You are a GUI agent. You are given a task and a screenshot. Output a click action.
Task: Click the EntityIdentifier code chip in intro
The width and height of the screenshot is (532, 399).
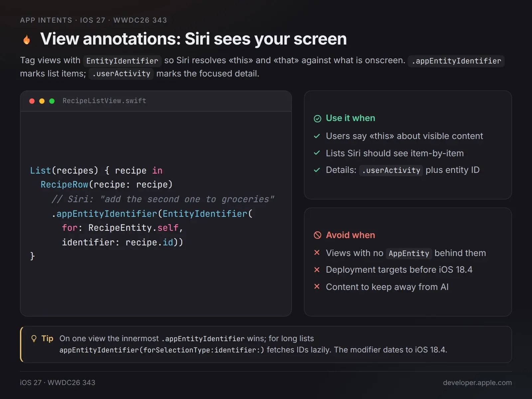point(122,61)
